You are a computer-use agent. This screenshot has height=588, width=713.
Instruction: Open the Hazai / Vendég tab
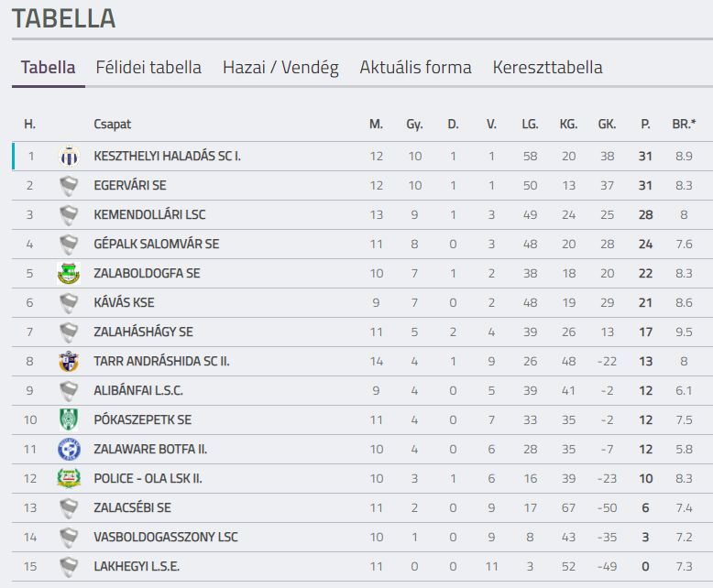(280, 68)
